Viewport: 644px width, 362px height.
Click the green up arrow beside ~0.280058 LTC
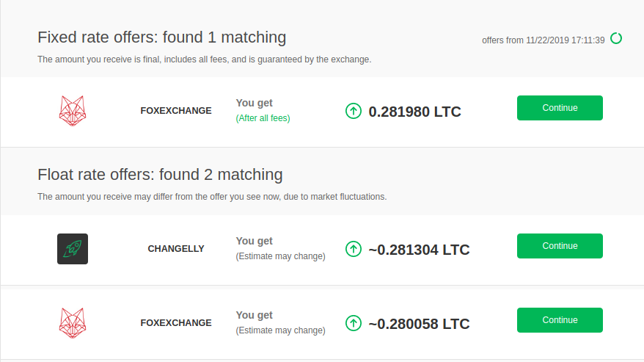click(x=354, y=323)
